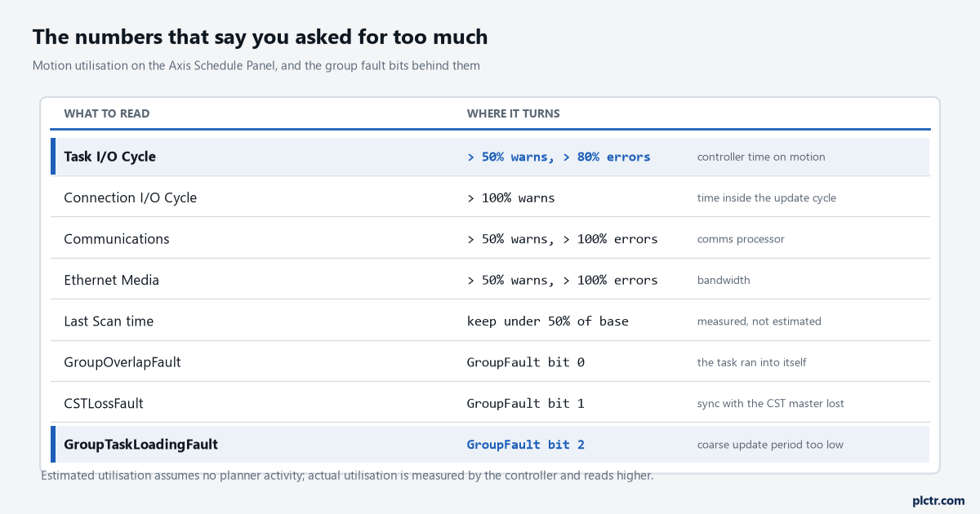Select the "Connection I/O Cycle" row label
Screen dimensions: 980x514
click(x=131, y=197)
